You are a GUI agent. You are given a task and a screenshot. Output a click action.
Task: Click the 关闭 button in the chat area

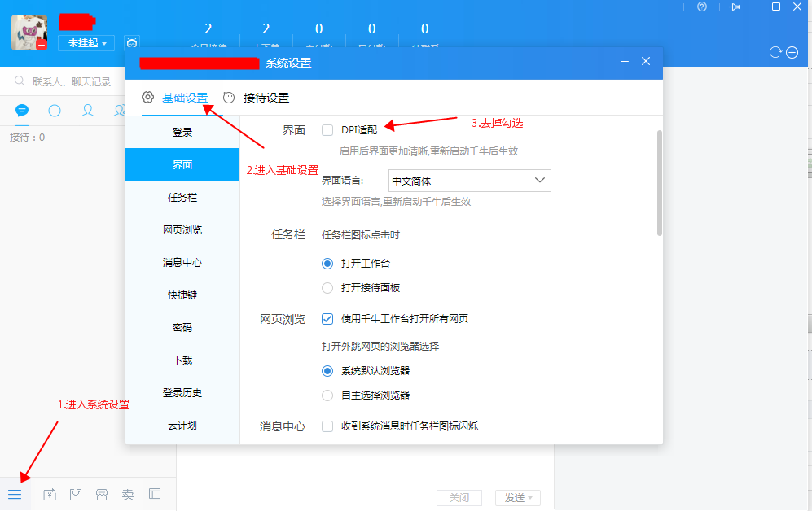tap(459, 497)
